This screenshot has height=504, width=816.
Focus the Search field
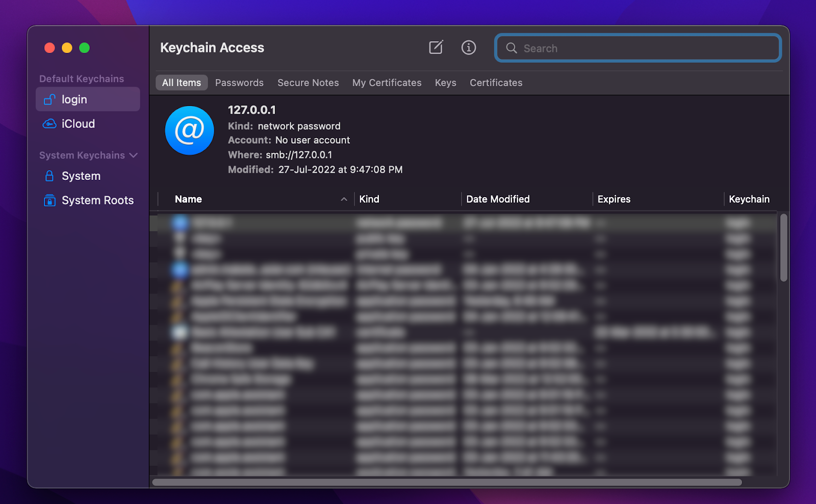pos(638,48)
